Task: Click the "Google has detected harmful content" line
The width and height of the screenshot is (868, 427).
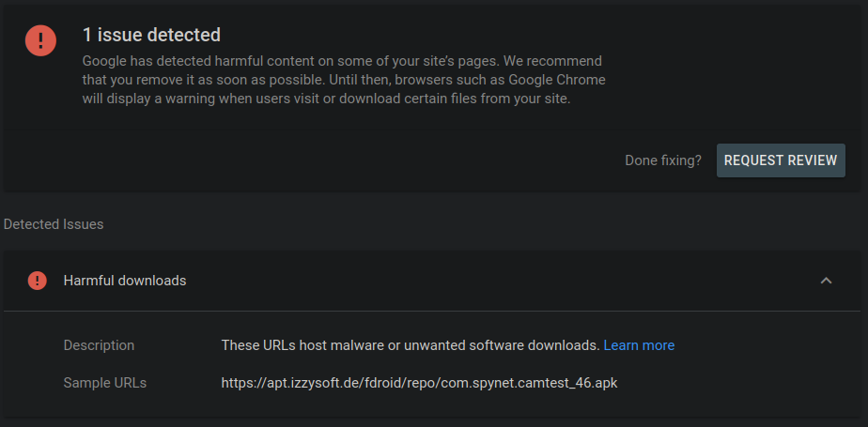Action: pyautogui.click(x=342, y=61)
